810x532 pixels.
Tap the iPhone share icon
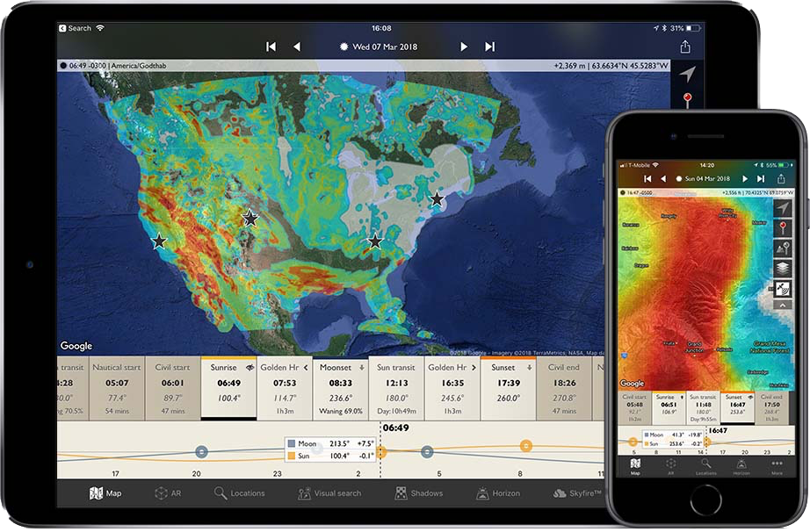click(x=781, y=178)
